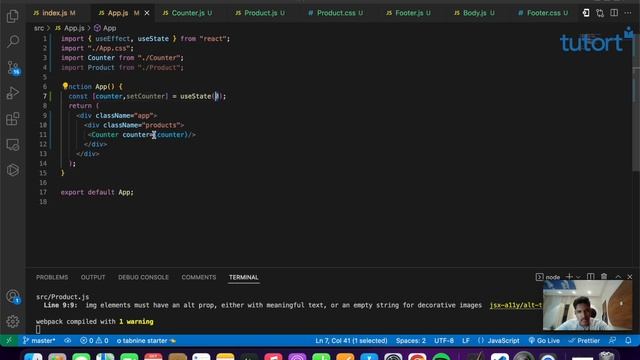Switch to the Footer.js tab
This screenshot has height=360, width=640.
click(409, 13)
